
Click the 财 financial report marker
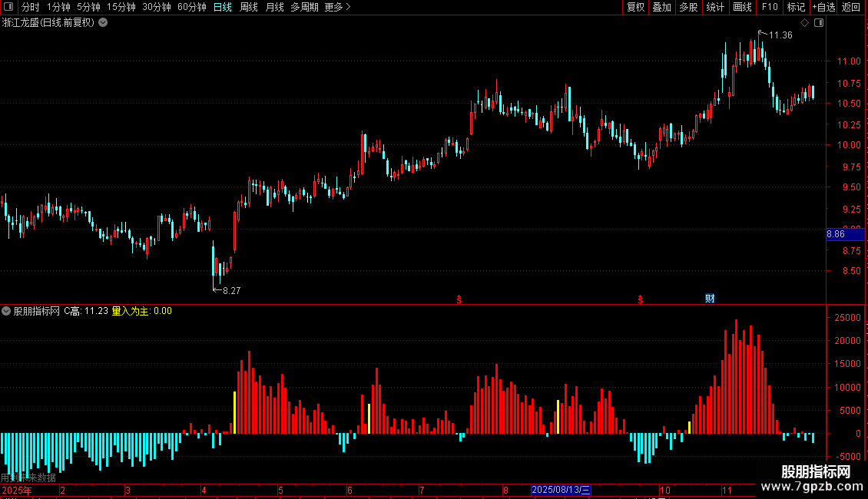pos(710,299)
